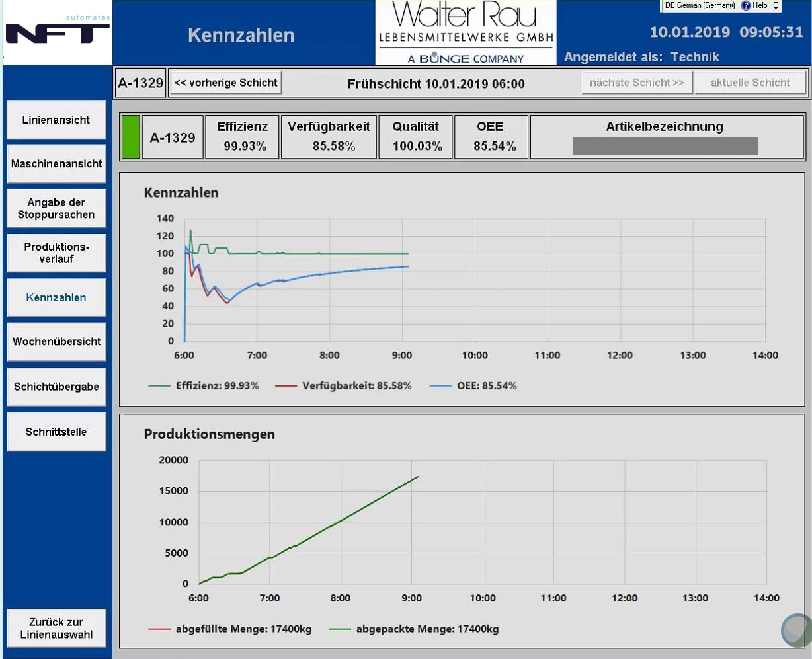Click the nächste Schicht button
Screen dimensions: 812x659
tap(637, 83)
